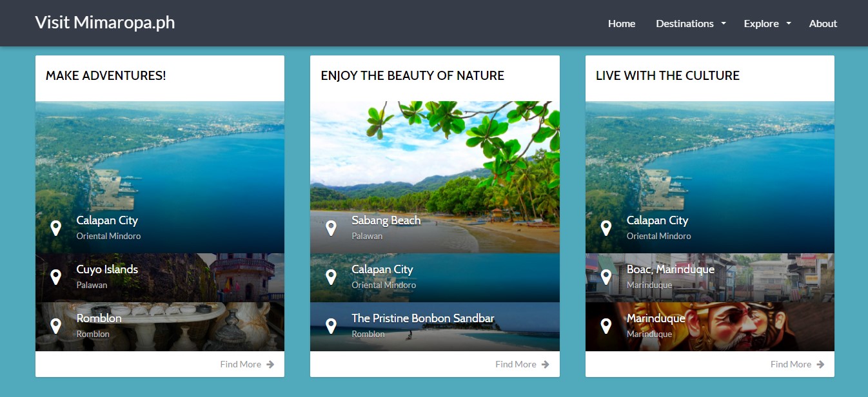This screenshot has width=868, height=397.
Task: Click the Visit Mimaropa.ph site logo
Action: tap(105, 23)
